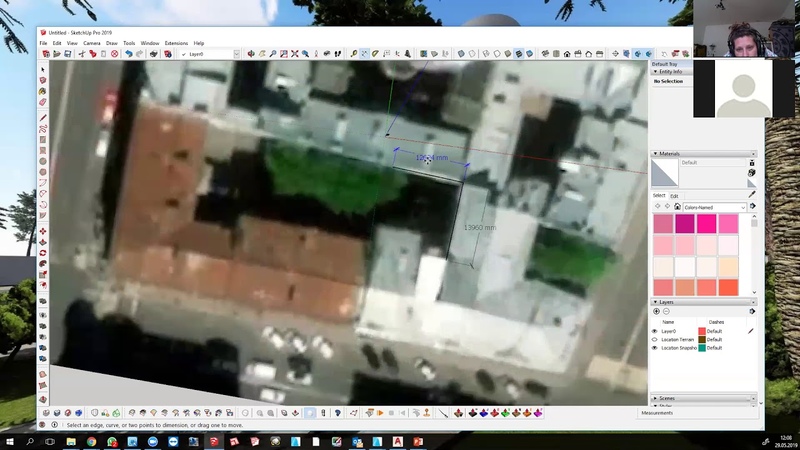Image resolution: width=800 pixels, height=450 pixels.
Task: Choose the Eraser tool
Action: [x=43, y=102]
